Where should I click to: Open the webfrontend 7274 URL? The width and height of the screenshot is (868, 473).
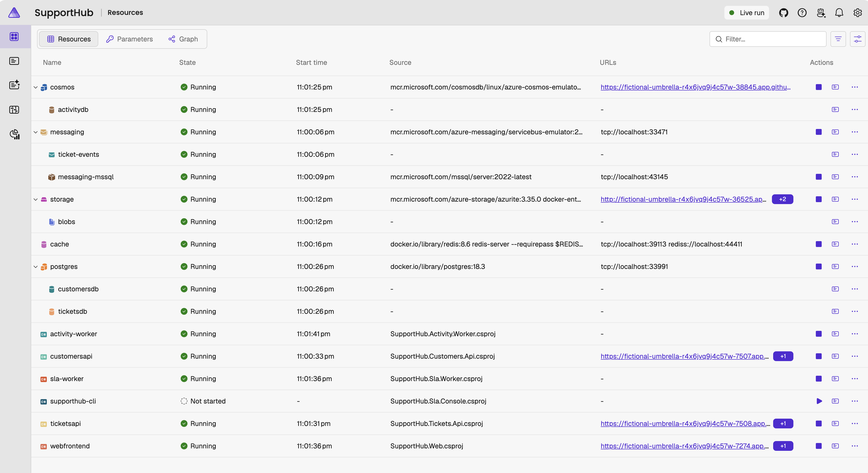685,446
